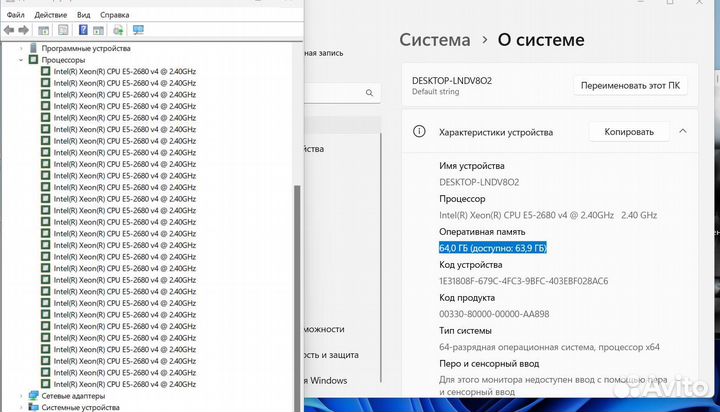Click the Settings sidebar vertical scrollbar
Viewport: 720px width, 412px height.
(x=381, y=257)
